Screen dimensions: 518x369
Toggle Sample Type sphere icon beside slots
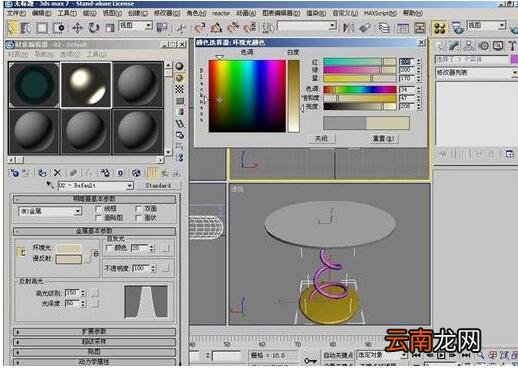(180, 66)
